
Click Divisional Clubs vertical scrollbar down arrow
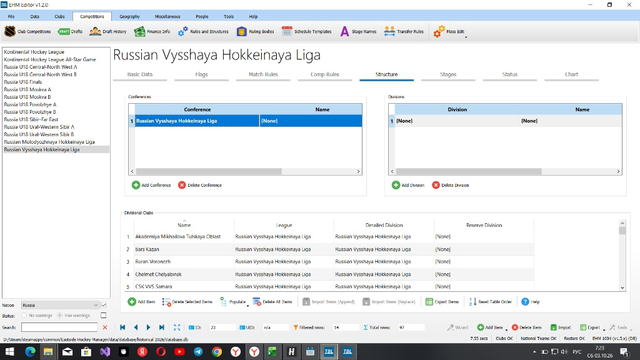pos(622,288)
